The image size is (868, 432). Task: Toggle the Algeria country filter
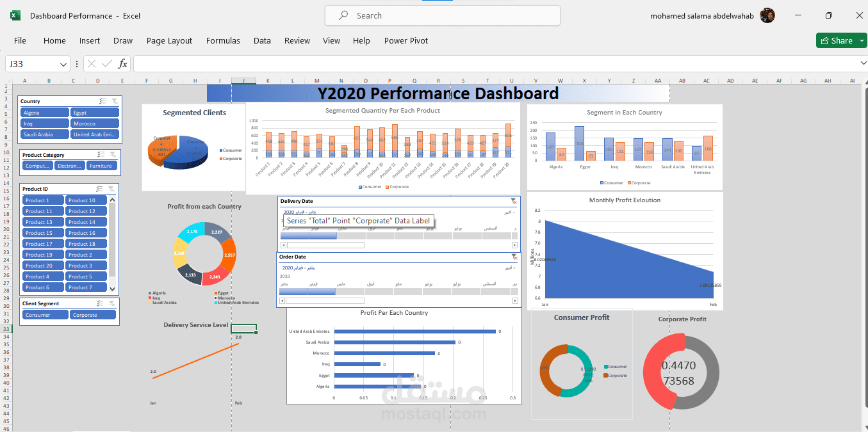click(x=45, y=113)
